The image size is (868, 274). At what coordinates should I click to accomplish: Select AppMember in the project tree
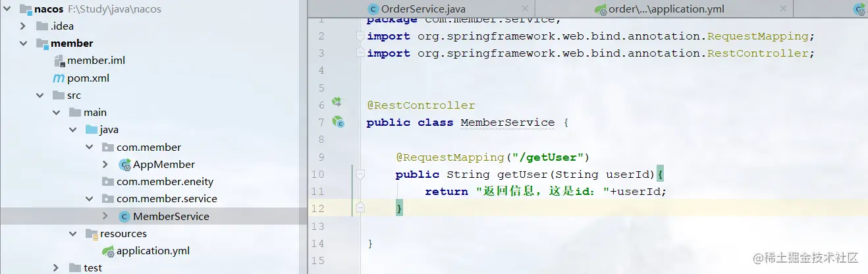tap(164, 165)
